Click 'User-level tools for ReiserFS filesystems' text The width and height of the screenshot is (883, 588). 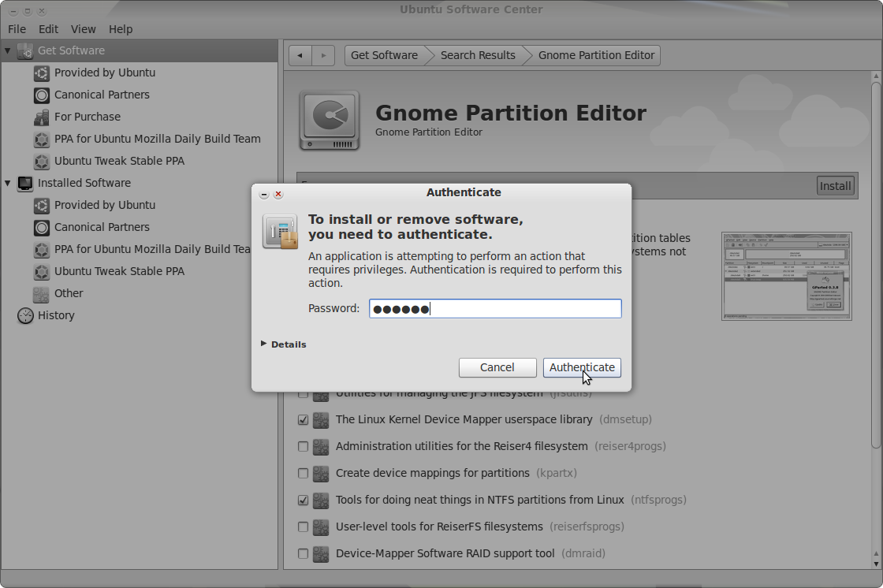click(x=439, y=527)
